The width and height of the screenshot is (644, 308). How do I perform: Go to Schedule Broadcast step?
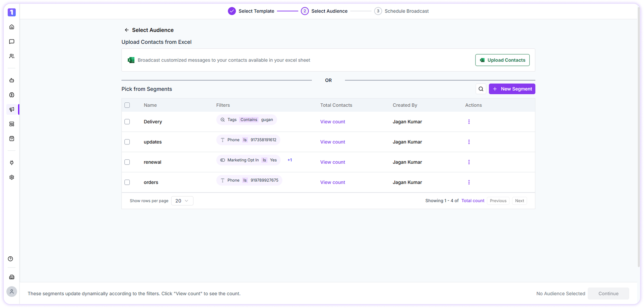401,11
